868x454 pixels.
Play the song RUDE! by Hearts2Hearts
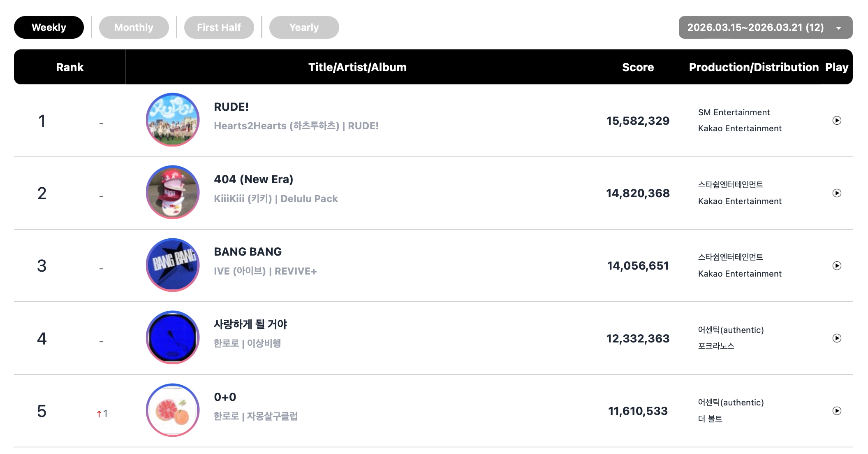coord(836,121)
